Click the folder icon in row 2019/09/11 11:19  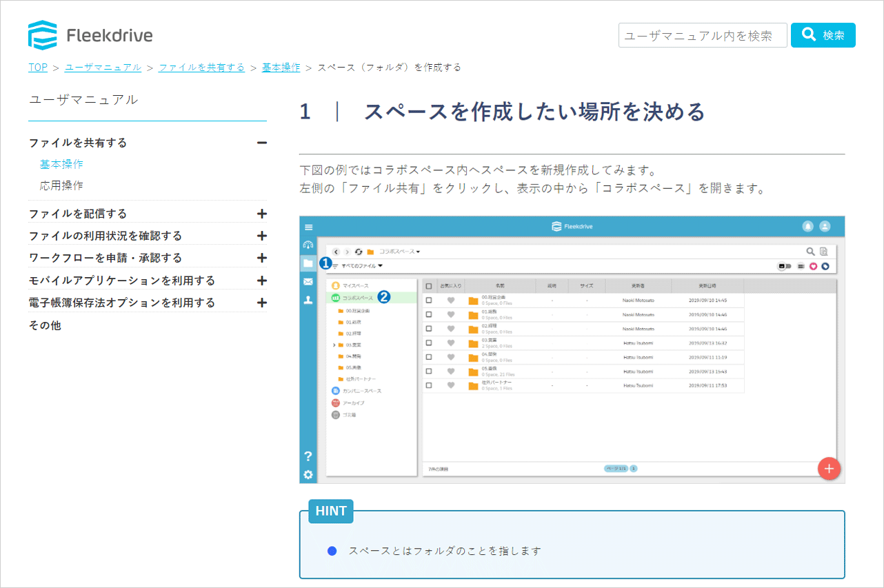point(473,357)
